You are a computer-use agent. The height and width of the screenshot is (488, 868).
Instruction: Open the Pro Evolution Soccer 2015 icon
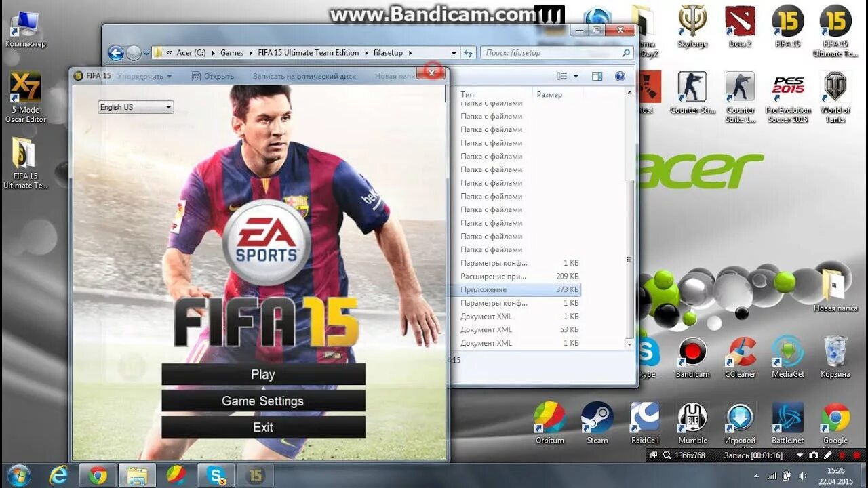click(x=787, y=98)
